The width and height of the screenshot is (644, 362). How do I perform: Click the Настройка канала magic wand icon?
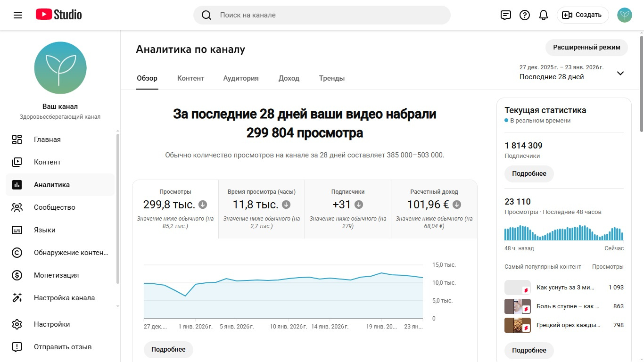(x=17, y=298)
